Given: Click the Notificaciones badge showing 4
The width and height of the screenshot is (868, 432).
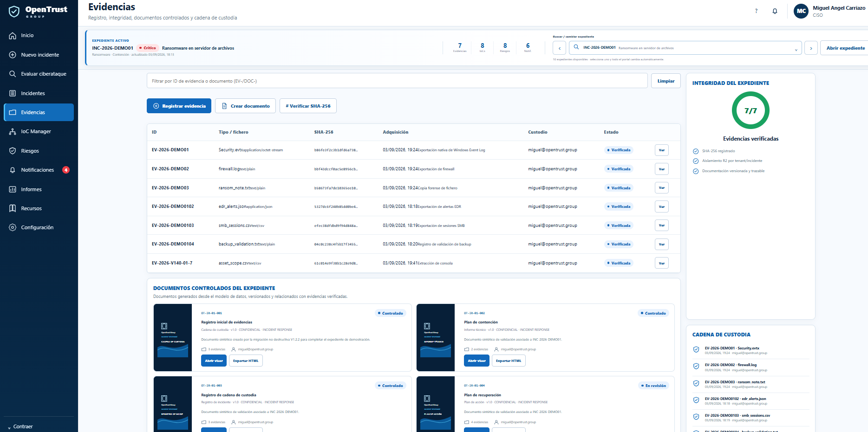Looking at the screenshot, I should (x=66, y=170).
